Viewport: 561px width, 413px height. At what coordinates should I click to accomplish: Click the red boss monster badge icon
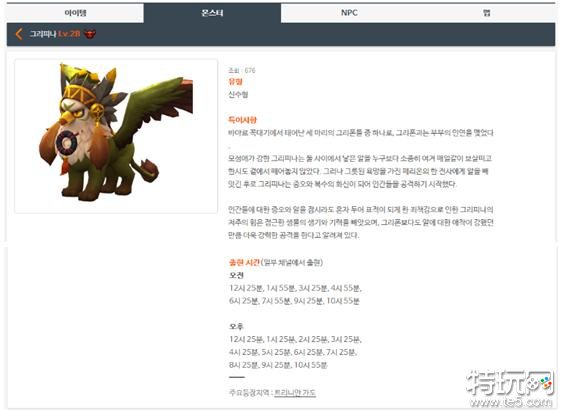point(90,34)
